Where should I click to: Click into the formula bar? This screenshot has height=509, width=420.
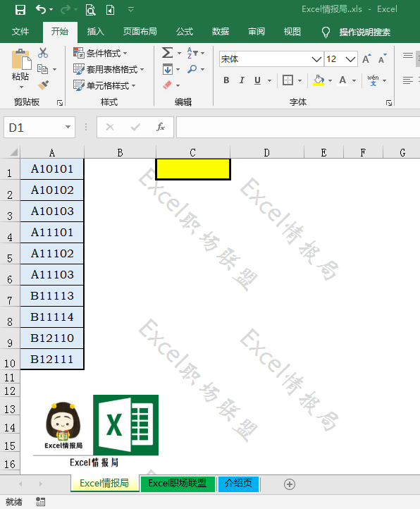[x=298, y=128]
